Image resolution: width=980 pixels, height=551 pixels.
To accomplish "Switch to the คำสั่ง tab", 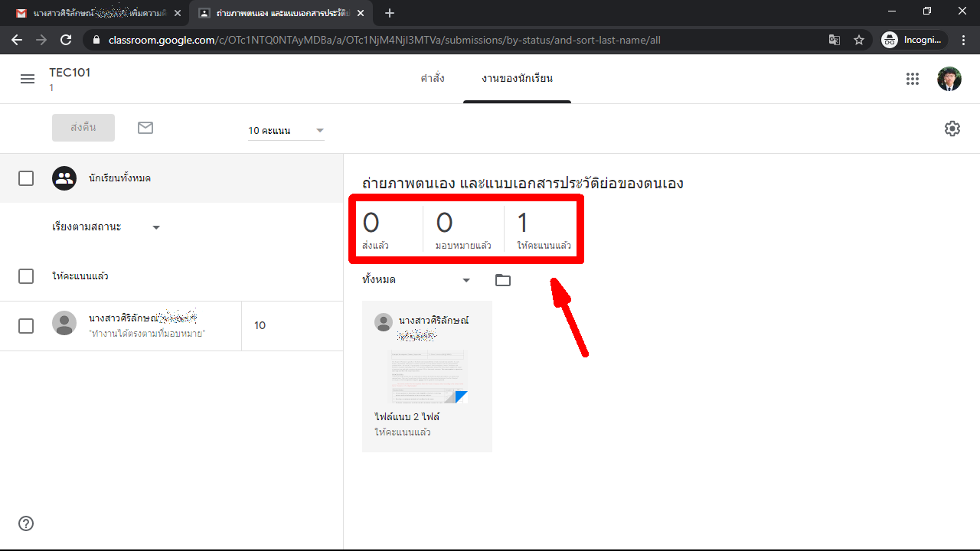I will point(433,79).
